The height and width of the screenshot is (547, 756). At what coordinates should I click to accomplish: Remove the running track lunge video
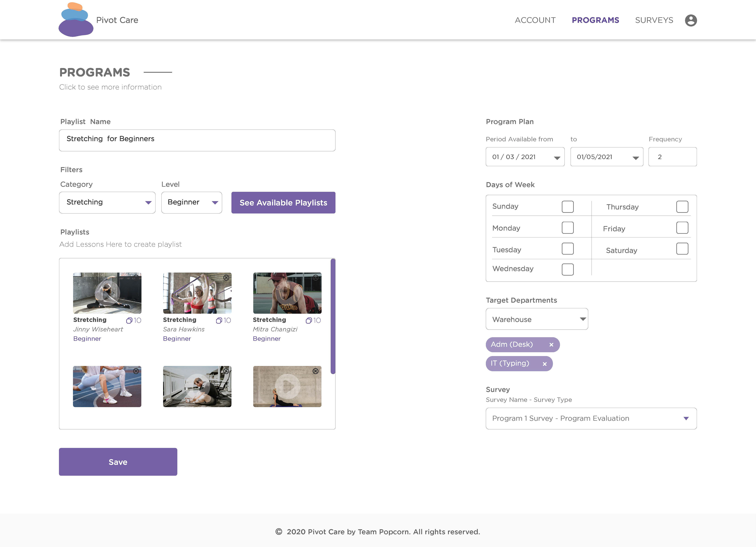coord(136,371)
